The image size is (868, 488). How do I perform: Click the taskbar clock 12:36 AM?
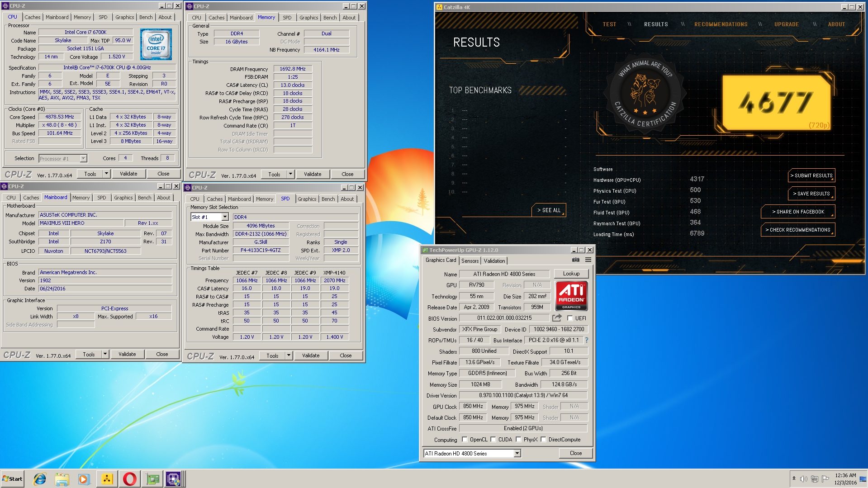pyautogui.click(x=845, y=475)
